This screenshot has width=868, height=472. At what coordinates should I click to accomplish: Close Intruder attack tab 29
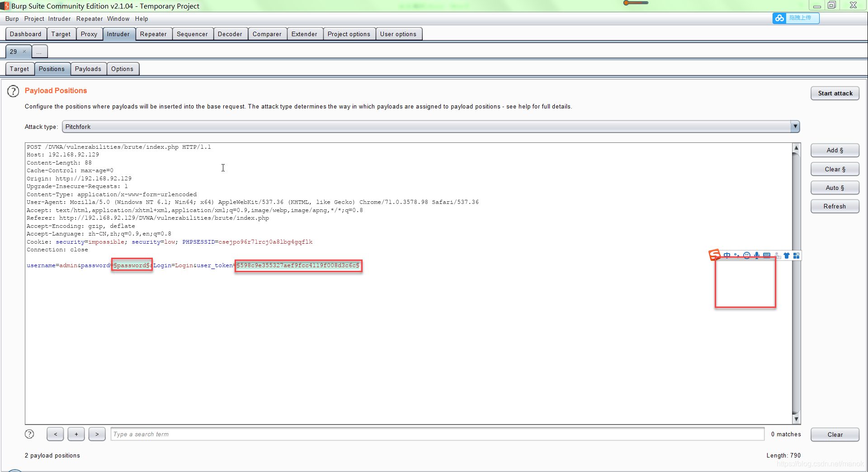(24, 52)
